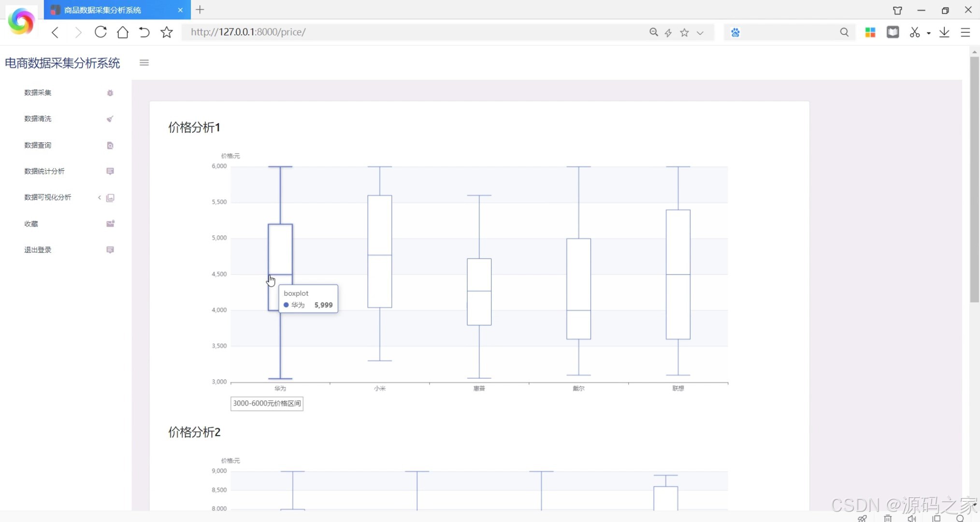Click the 3000-6000元价格区间 label button

pos(267,404)
